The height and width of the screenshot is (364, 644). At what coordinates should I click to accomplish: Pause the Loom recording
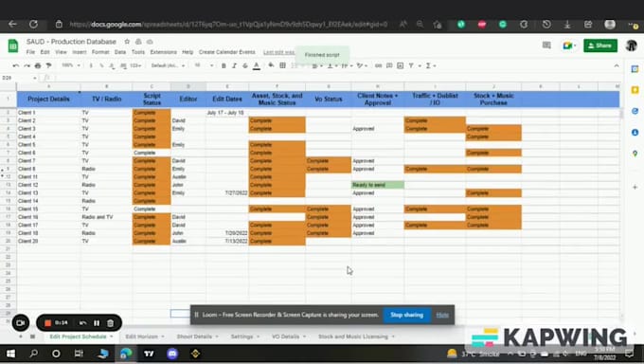(97, 323)
